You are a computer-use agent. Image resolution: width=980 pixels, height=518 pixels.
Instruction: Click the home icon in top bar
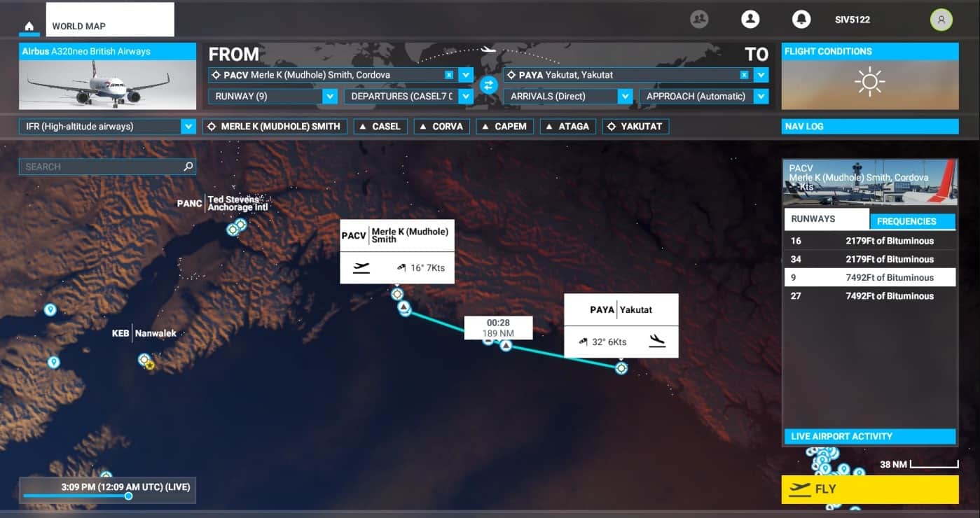coord(29,27)
